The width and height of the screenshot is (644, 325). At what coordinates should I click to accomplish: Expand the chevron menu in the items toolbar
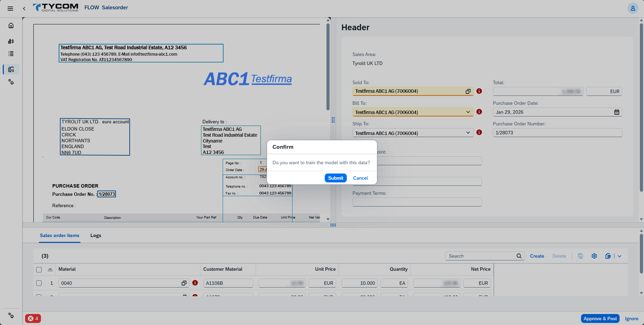click(620, 256)
